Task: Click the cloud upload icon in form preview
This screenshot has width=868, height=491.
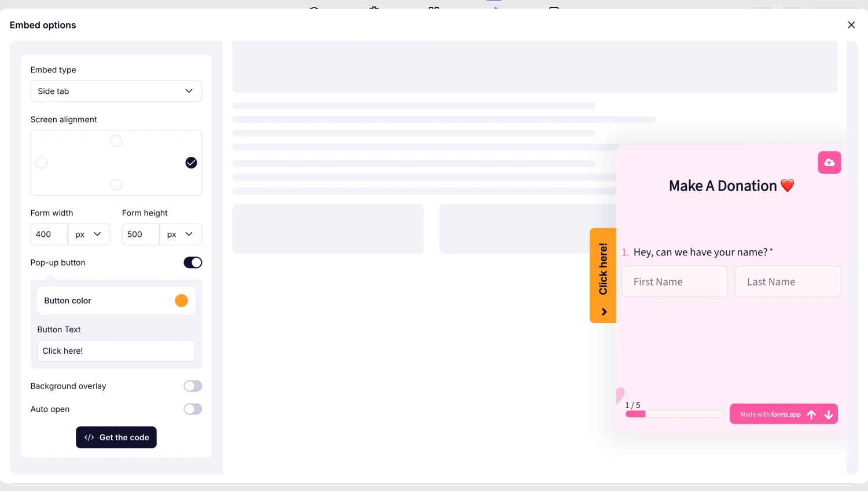Action: pyautogui.click(x=829, y=163)
